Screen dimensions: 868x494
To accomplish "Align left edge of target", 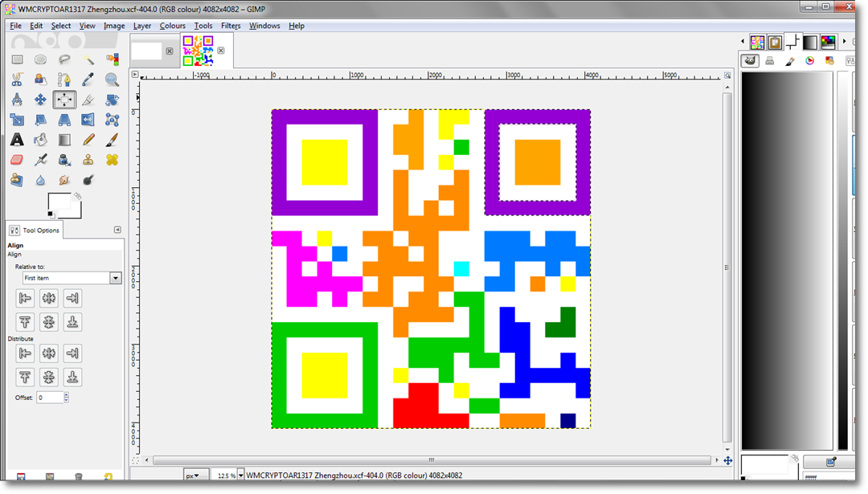I will tap(25, 298).
